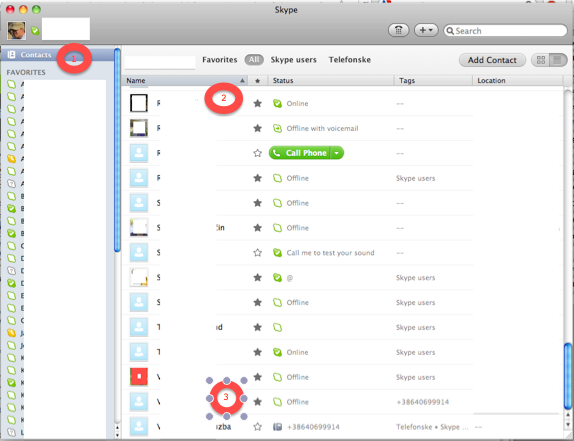The width and height of the screenshot is (574, 441).
Task: Click the sidebar scroll down arrow
Action: (x=117, y=435)
